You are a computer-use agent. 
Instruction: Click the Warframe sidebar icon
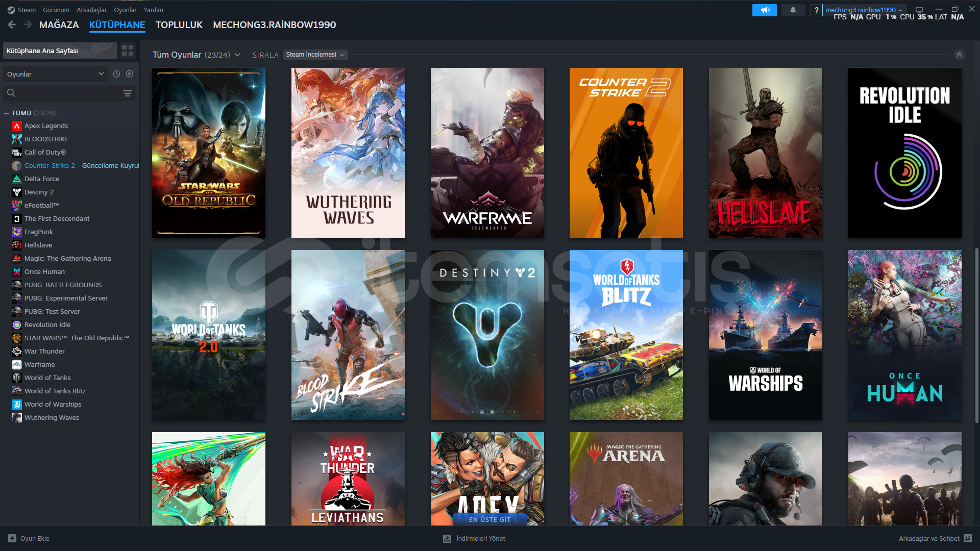click(17, 365)
